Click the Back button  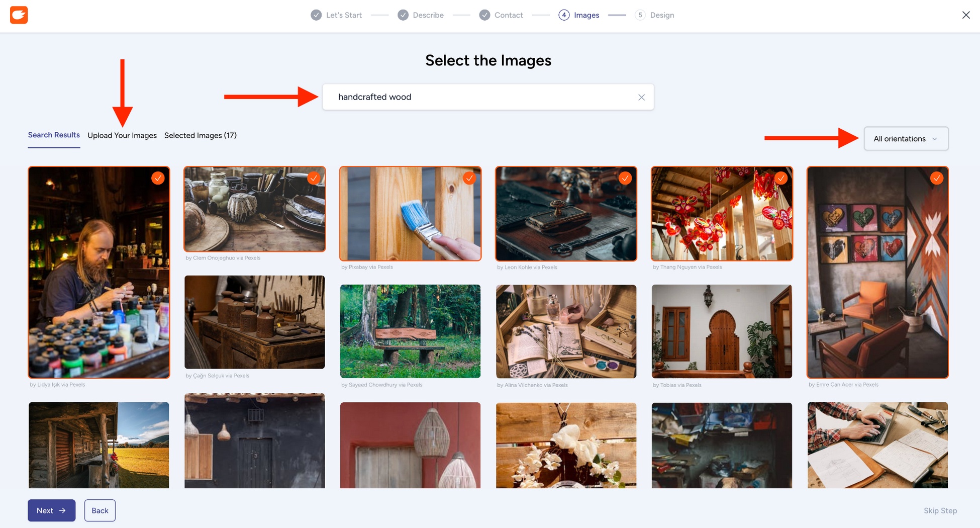point(100,510)
